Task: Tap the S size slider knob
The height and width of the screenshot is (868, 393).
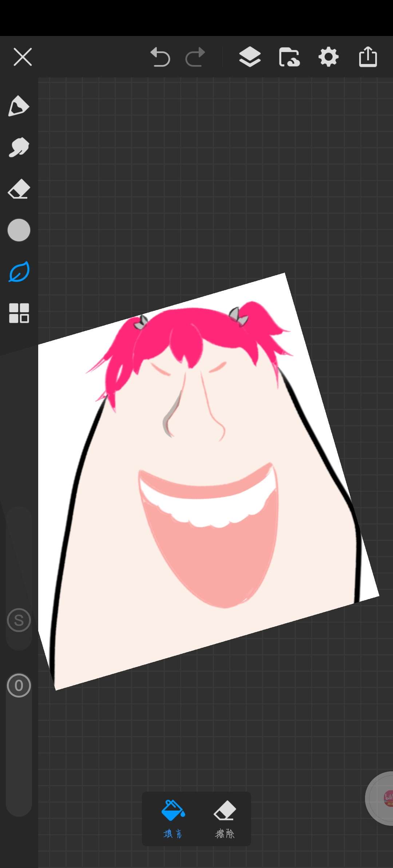Action: pos(19,620)
